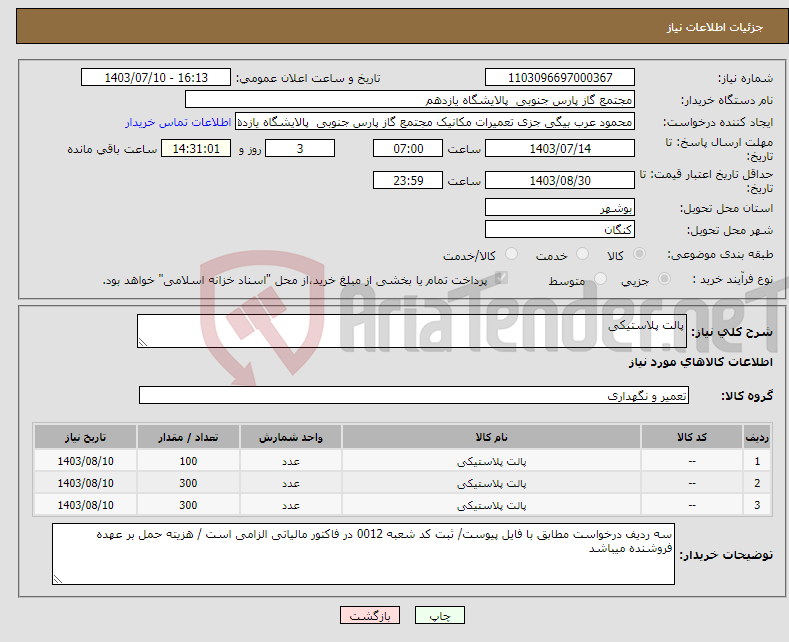Click the buyer notes textarea resize handle
Screen dimensions: 789x642
pyautogui.click(x=58, y=579)
